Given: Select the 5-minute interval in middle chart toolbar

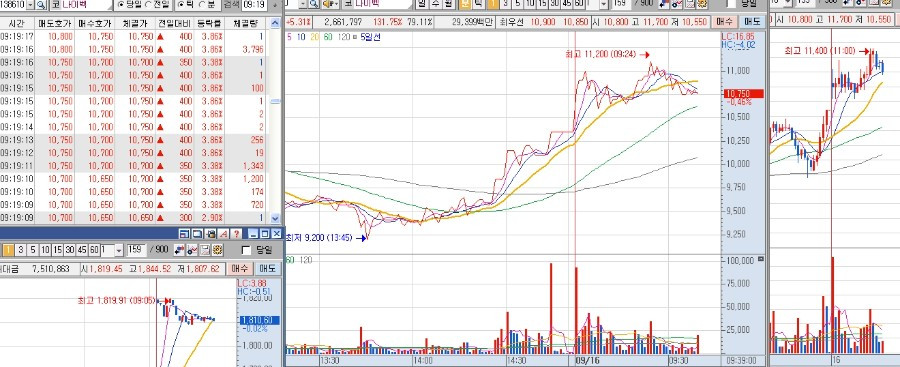Looking at the screenshot, I should (x=518, y=4).
